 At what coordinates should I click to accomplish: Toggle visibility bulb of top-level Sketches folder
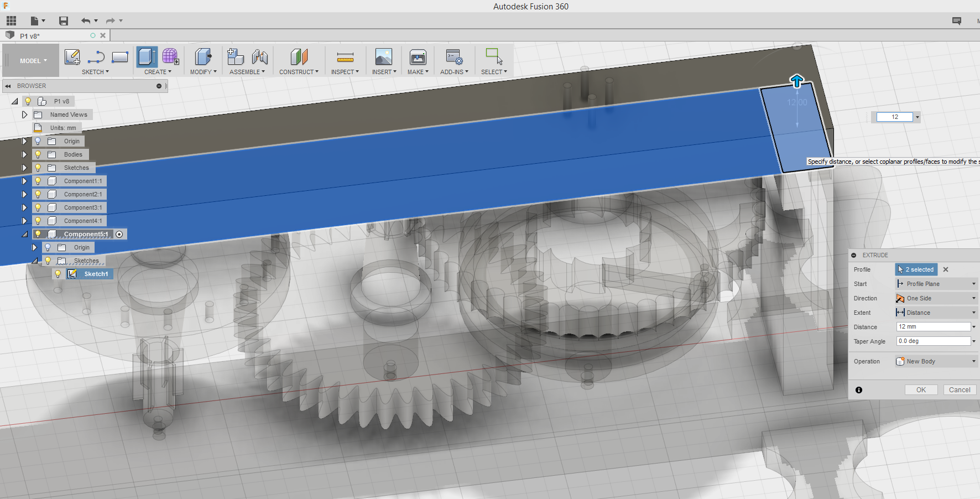(x=38, y=168)
